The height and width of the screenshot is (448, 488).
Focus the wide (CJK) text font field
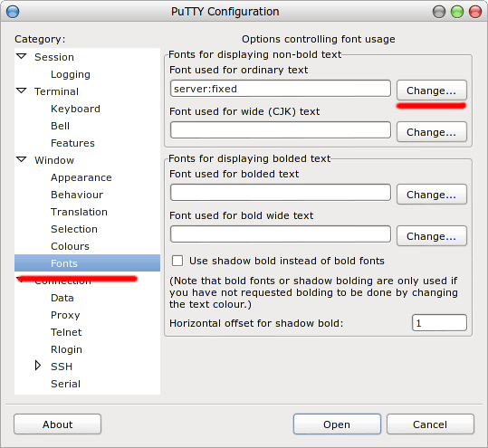(281, 130)
